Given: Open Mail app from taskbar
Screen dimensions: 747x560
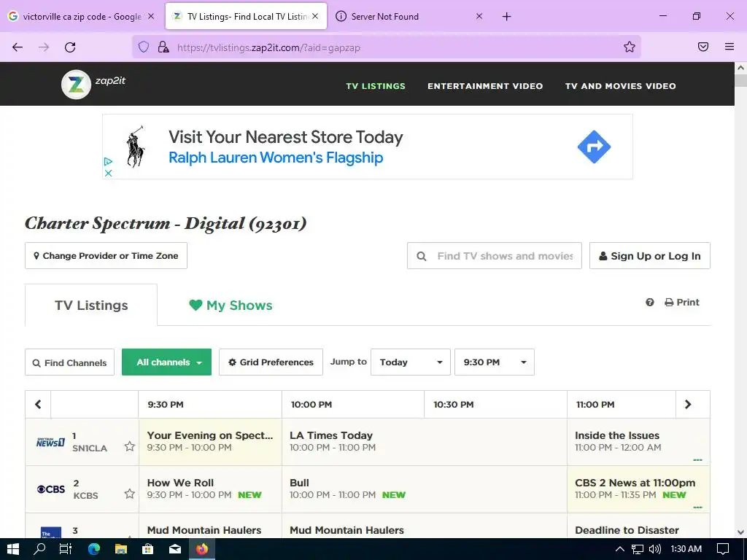Looking at the screenshot, I should pyautogui.click(x=175, y=549).
